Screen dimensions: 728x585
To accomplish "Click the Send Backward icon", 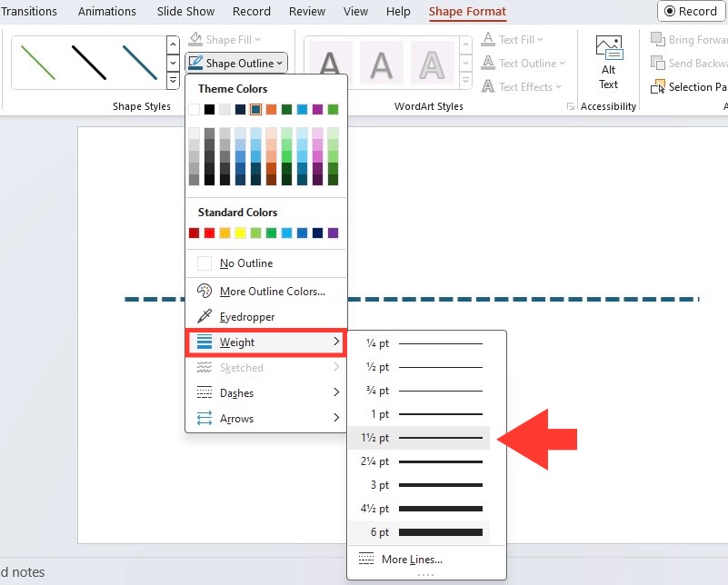I will (658, 63).
